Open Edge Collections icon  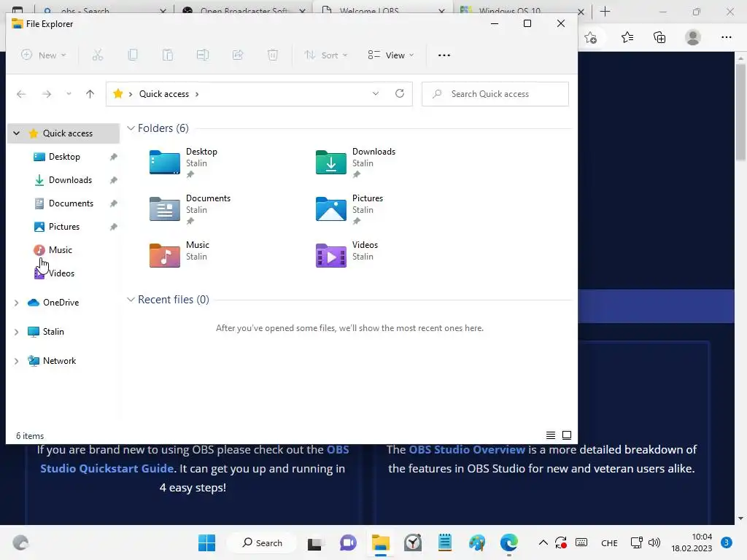[x=659, y=37]
